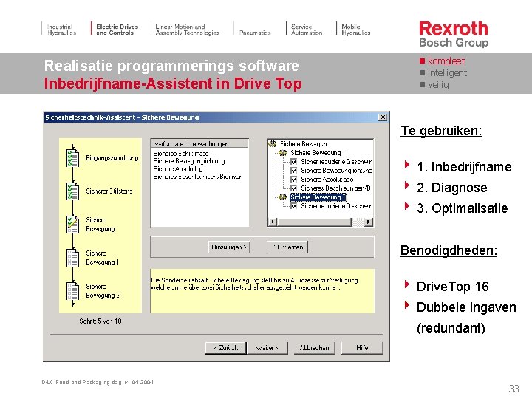Click the tree scrollbar left arrow

pyautogui.click(x=272, y=222)
